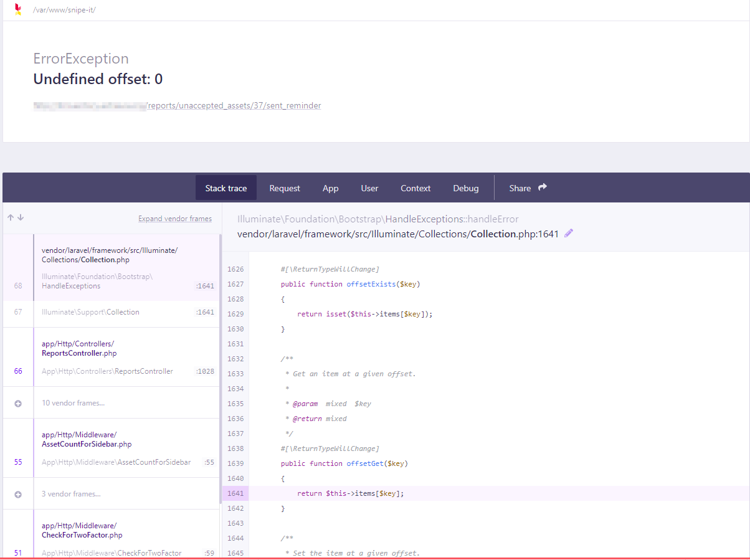750x560 pixels.
Task: Click the down arrow to navigate stack frames
Action: (x=21, y=217)
